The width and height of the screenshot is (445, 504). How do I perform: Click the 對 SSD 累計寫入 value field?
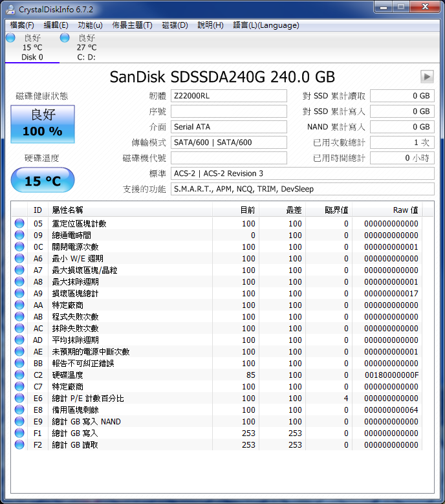click(402, 111)
